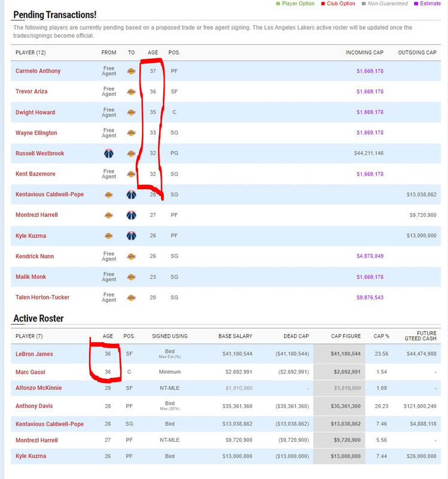Click Harrell outgoing cap $9,720,900 in pending table
The height and width of the screenshot is (479, 448).
pos(423,215)
